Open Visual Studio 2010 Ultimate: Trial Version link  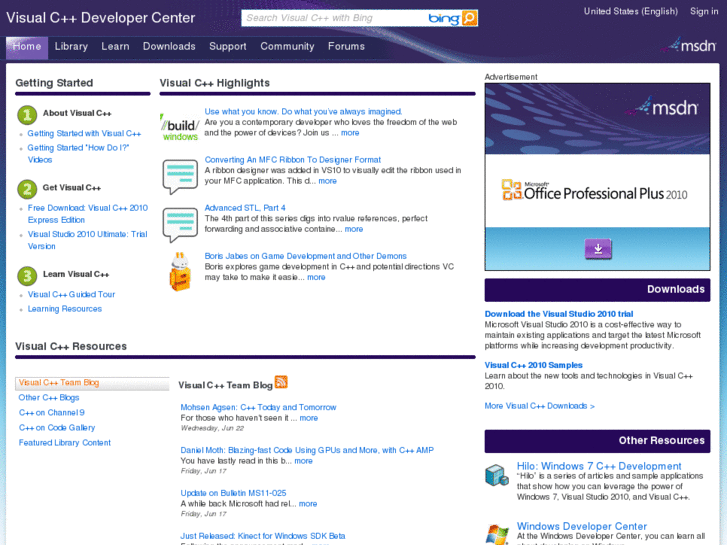pos(87,240)
